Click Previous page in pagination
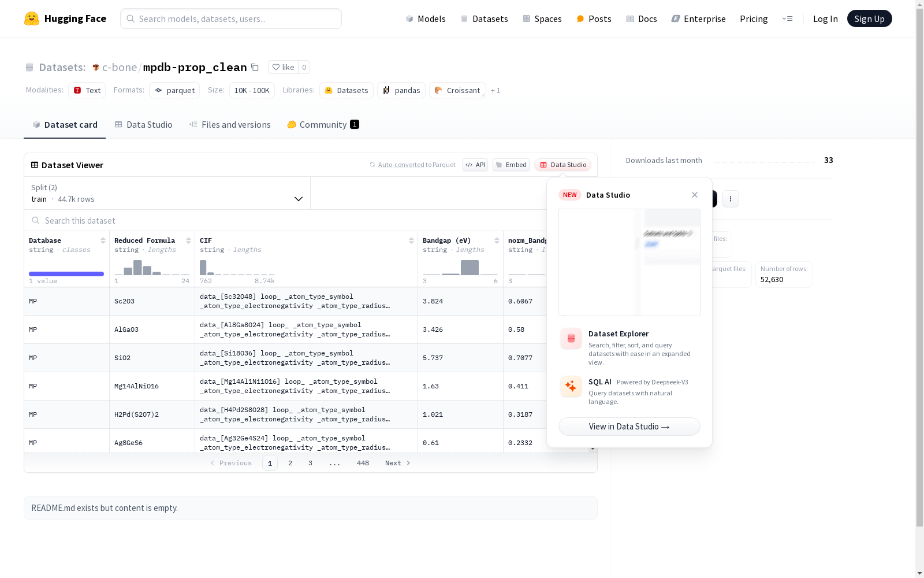Viewport: 924px width, 578px height. (231, 463)
